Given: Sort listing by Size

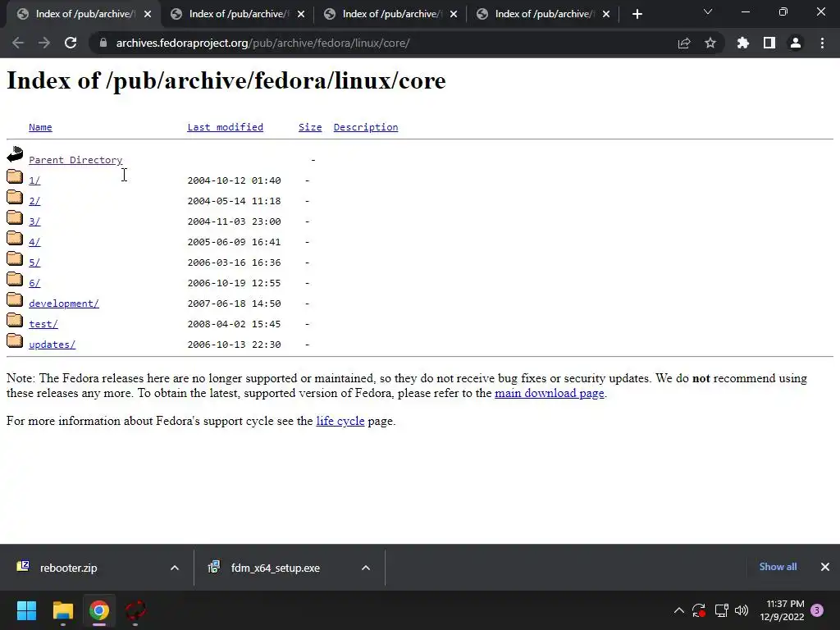Looking at the screenshot, I should click(310, 127).
